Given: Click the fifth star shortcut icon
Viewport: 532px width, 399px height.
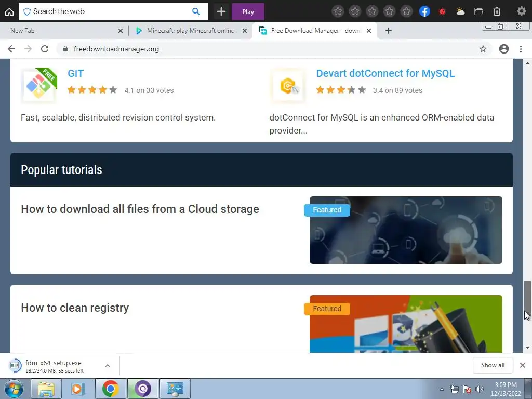Looking at the screenshot, I should click(x=406, y=11).
